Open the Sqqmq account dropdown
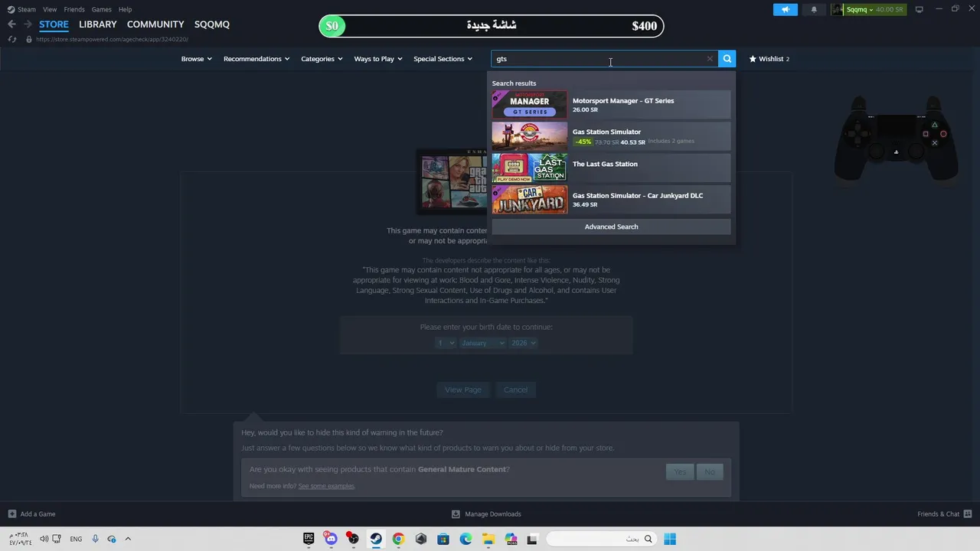This screenshot has width=980, height=551. (x=860, y=9)
